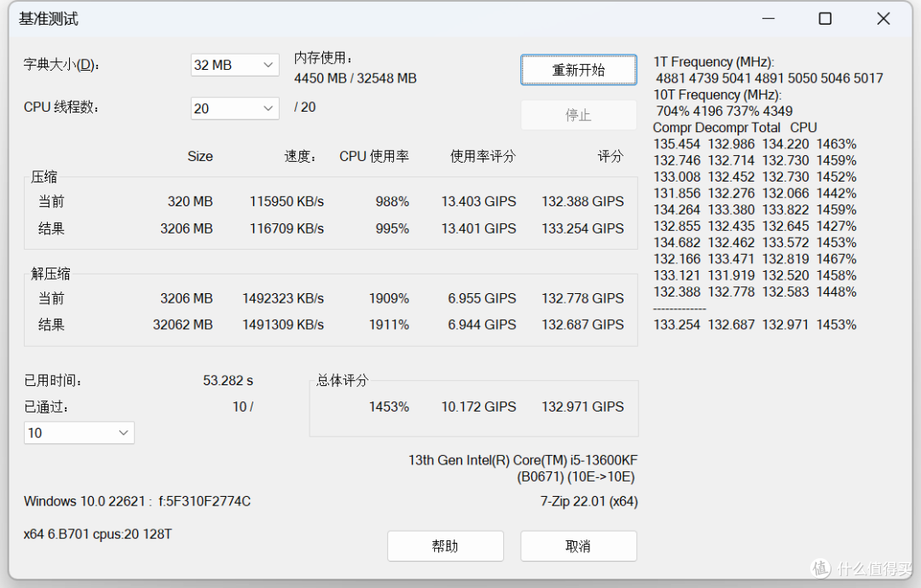Maximize the 基准测试 window

[825, 19]
